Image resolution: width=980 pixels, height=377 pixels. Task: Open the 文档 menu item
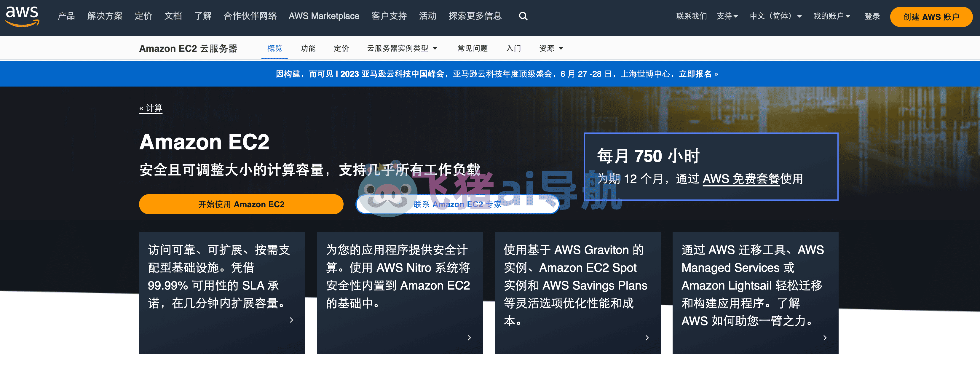click(x=173, y=16)
